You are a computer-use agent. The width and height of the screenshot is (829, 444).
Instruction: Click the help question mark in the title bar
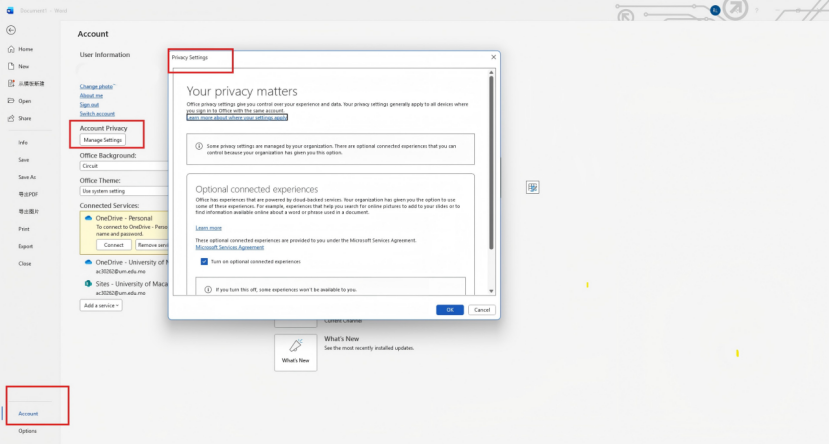pyautogui.click(x=757, y=10)
